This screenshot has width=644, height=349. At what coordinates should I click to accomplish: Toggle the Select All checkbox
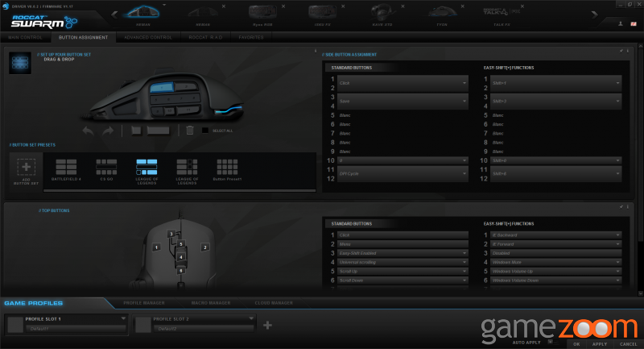click(205, 131)
